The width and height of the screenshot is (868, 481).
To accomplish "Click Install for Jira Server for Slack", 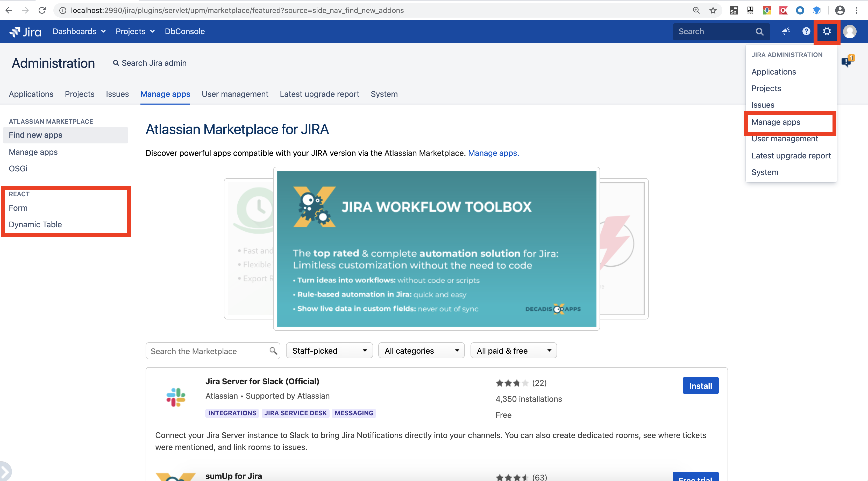I will pos(701,386).
